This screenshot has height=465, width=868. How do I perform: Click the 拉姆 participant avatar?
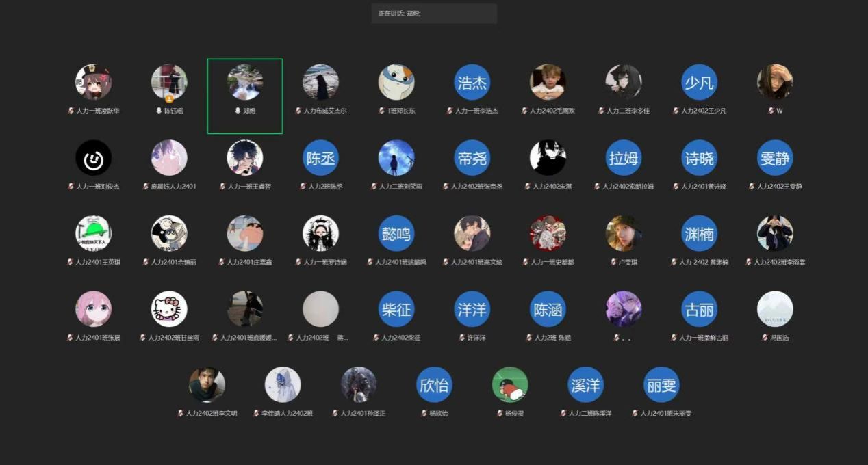(624, 158)
